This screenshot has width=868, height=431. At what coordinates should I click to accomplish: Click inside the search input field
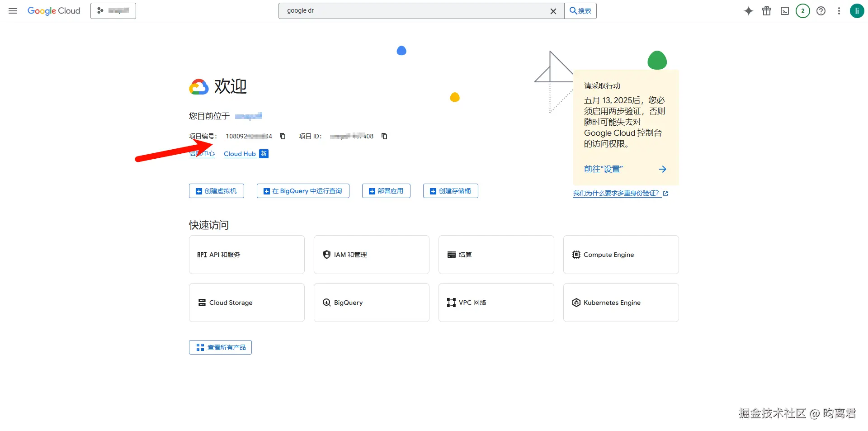tap(407, 10)
